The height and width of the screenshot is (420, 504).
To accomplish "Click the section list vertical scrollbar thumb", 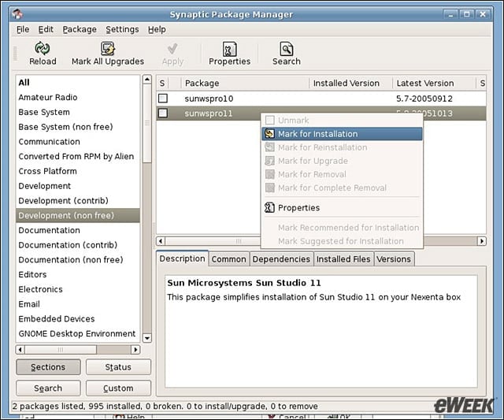I will [147, 123].
